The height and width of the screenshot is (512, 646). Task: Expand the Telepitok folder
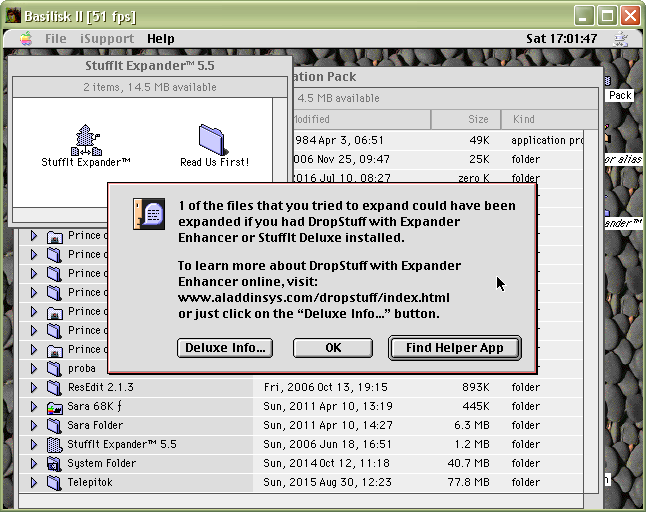[x=34, y=482]
